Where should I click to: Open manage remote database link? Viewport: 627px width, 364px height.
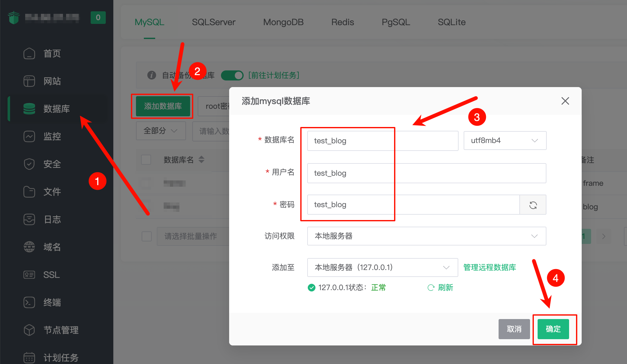tap(489, 267)
